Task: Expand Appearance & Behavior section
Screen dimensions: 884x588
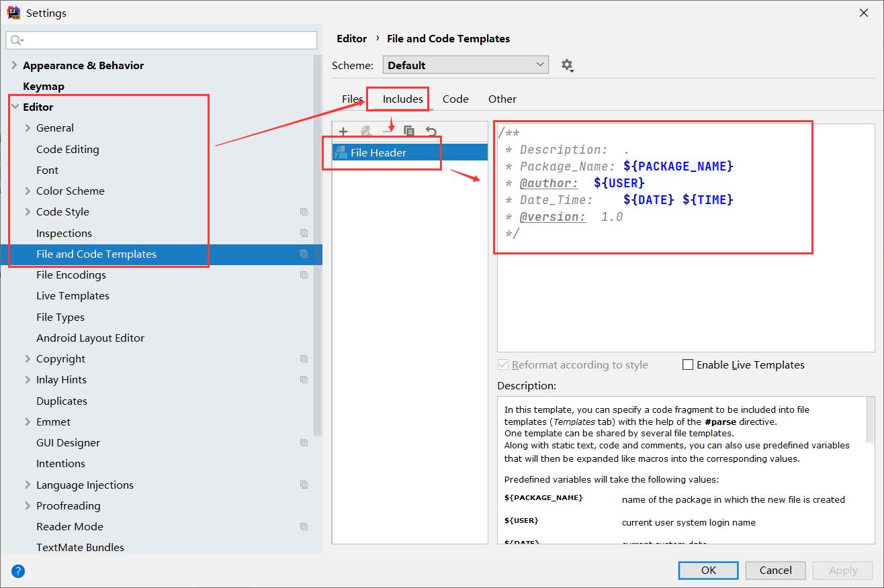Action: coord(14,65)
